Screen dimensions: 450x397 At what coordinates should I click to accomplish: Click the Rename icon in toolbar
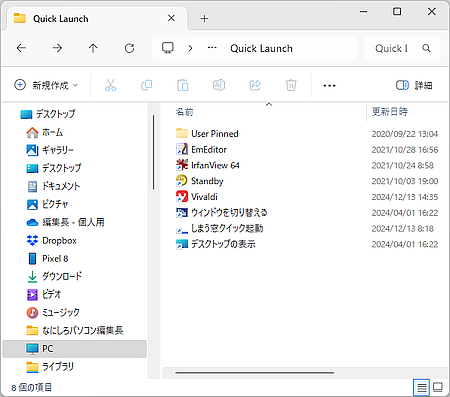(x=219, y=85)
